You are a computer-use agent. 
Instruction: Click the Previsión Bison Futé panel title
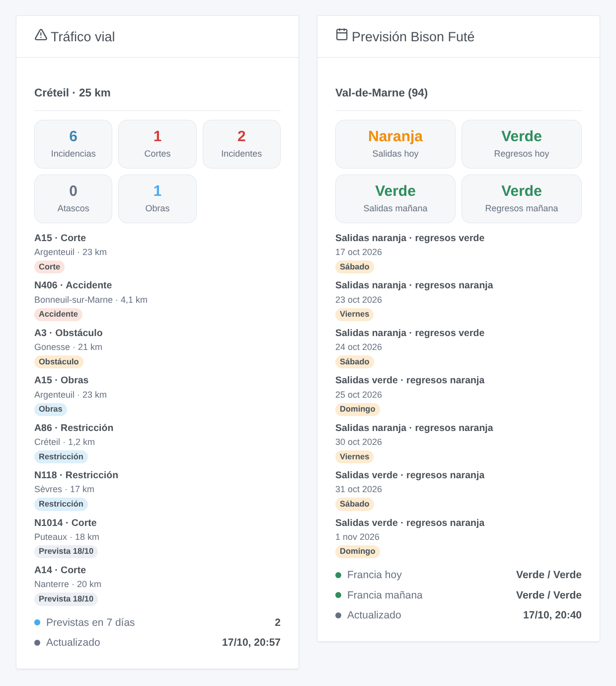[x=413, y=37]
